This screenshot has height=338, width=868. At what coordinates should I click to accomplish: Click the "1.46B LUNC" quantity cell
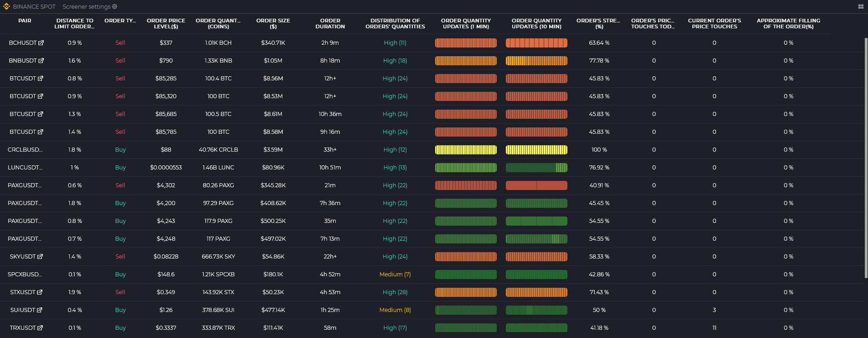click(218, 167)
